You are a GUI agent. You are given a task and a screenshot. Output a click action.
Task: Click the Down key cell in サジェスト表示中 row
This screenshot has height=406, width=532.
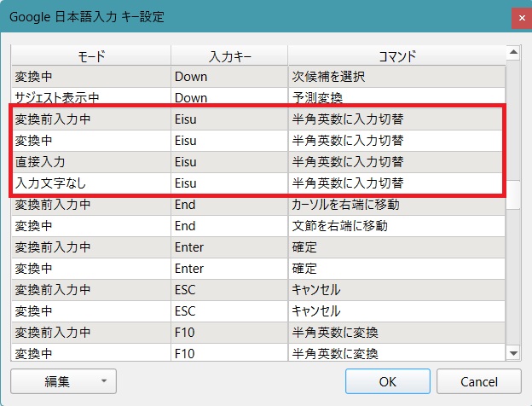(228, 97)
